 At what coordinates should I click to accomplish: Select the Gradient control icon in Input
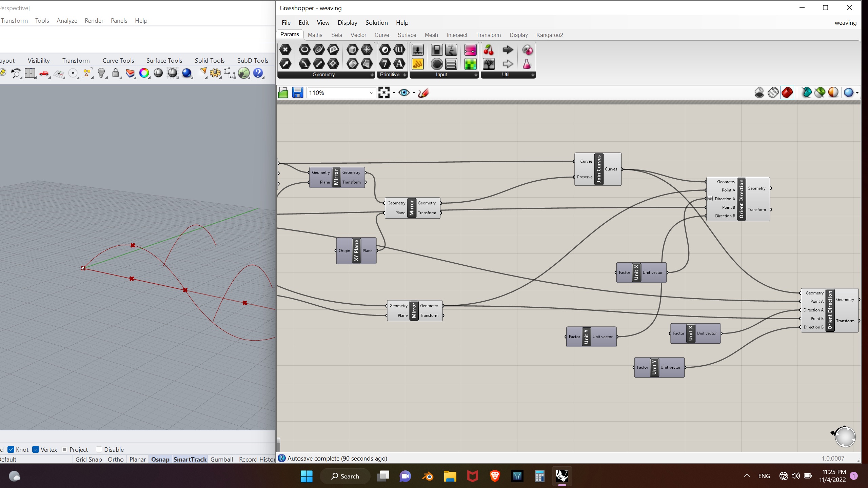click(x=471, y=50)
